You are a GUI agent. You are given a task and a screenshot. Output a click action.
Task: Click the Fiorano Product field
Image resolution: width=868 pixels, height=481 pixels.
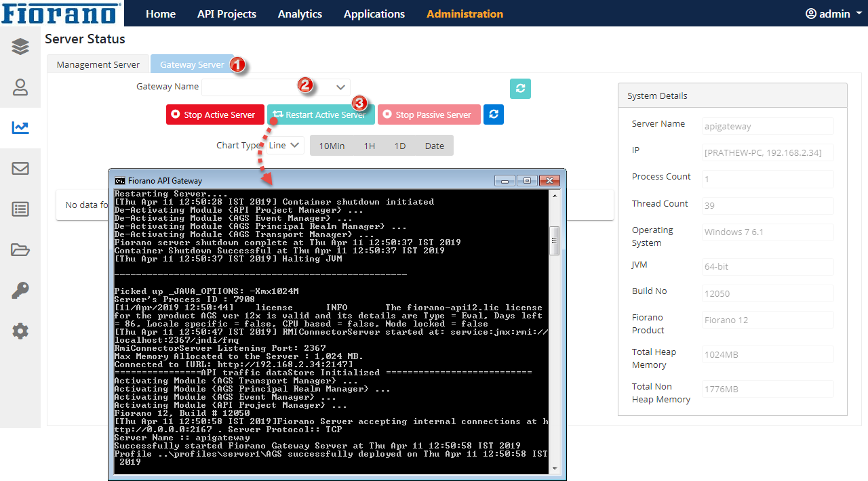click(x=768, y=320)
